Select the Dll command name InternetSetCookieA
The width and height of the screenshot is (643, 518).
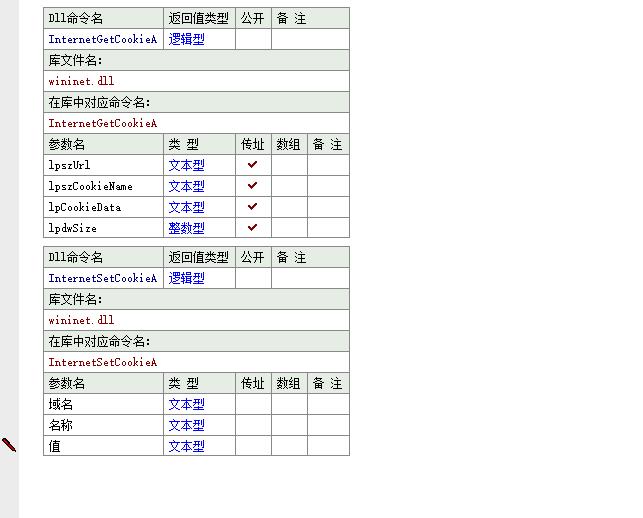tap(103, 278)
